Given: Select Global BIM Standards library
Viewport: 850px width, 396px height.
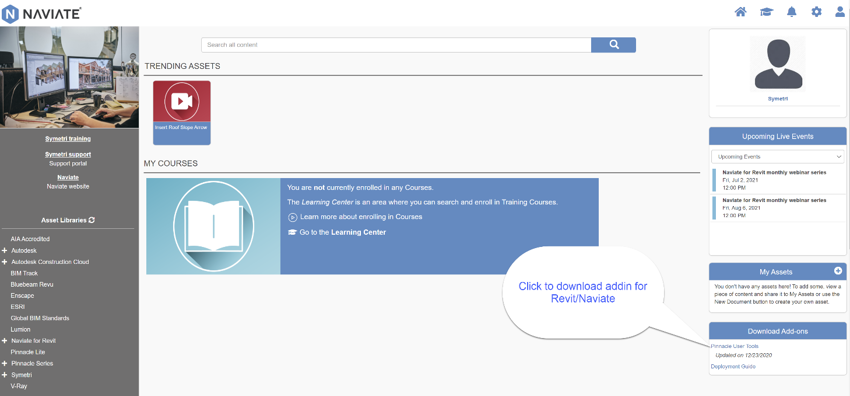Looking at the screenshot, I should coord(40,318).
